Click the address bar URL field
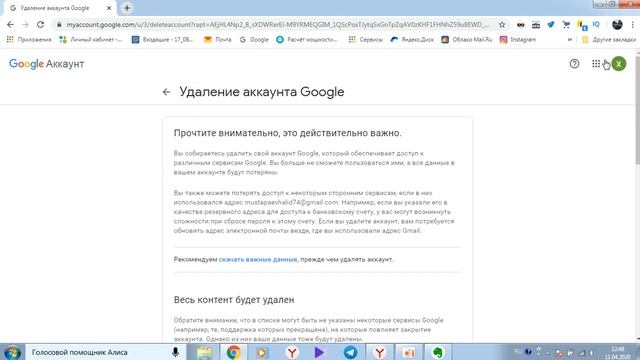Image resolution: width=640 pixels, height=360 pixels. tap(278, 24)
